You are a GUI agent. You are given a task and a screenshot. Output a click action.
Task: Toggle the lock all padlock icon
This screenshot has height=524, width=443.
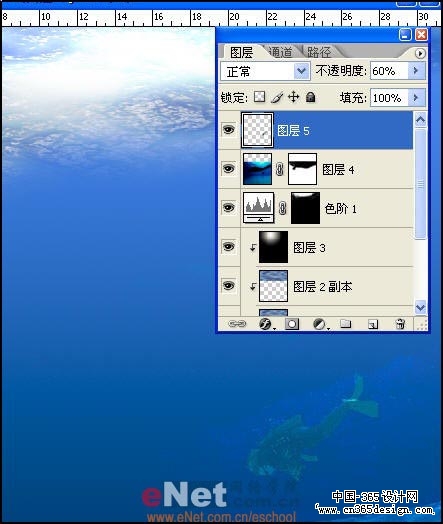tap(310, 97)
